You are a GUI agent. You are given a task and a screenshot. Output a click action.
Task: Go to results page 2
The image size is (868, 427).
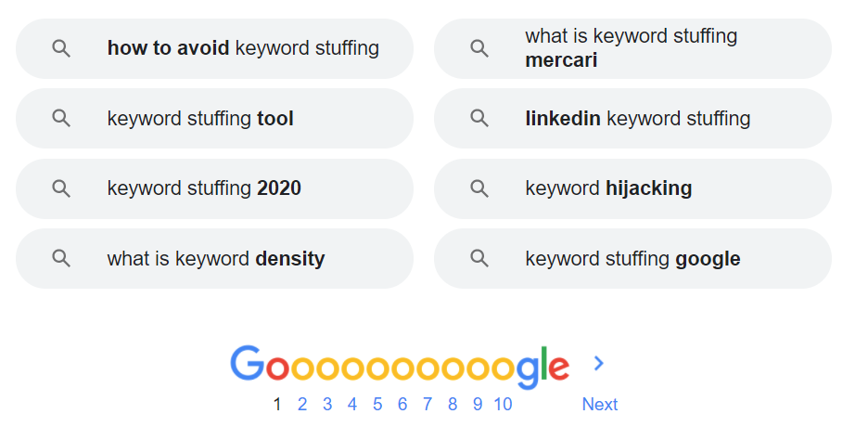point(302,405)
